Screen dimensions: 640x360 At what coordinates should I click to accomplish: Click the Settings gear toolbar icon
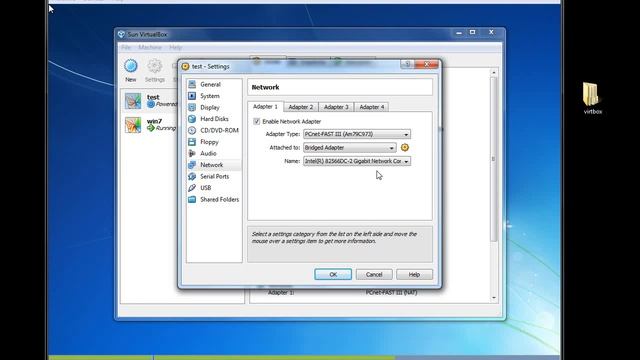pyautogui.click(x=154, y=66)
